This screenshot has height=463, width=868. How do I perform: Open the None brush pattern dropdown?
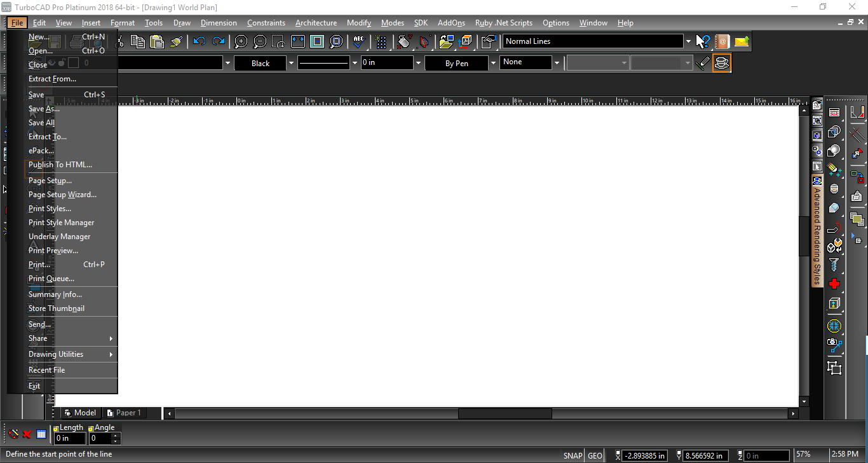click(557, 63)
